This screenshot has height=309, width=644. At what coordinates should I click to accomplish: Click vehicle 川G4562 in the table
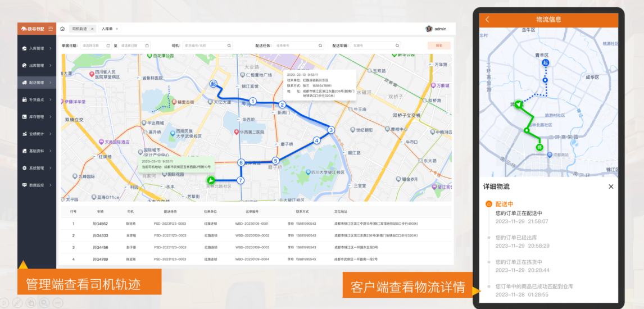[x=100, y=224]
